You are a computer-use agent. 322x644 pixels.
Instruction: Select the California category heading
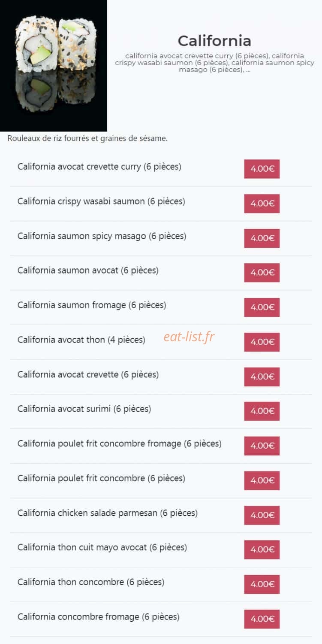click(x=214, y=41)
